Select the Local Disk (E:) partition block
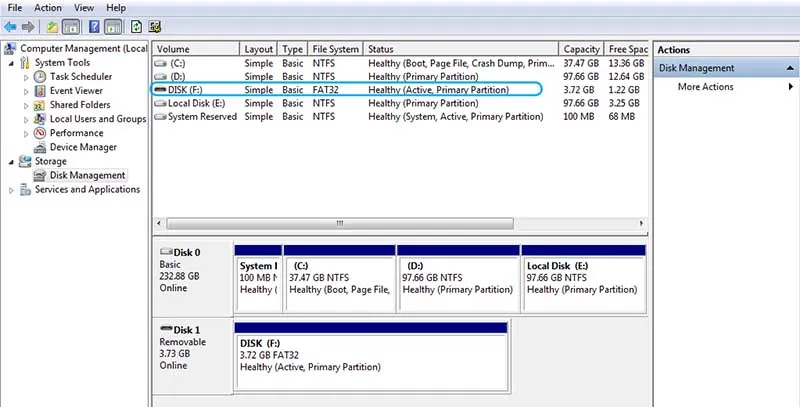The width and height of the screenshot is (800, 407). [581, 278]
